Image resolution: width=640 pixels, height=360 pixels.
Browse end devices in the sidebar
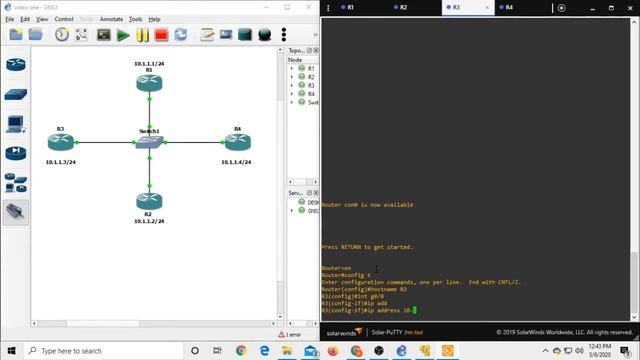[16, 124]
